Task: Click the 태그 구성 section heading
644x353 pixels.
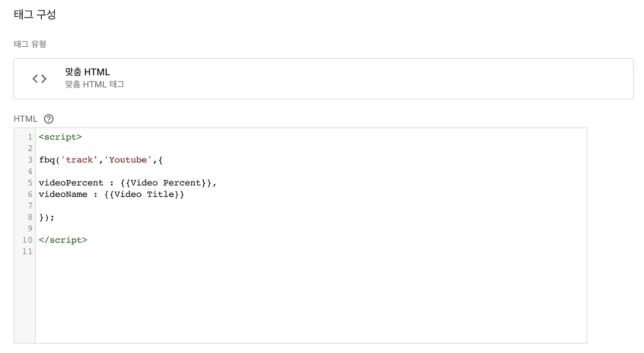Action: pyautogui.click(x=35, y=15)
